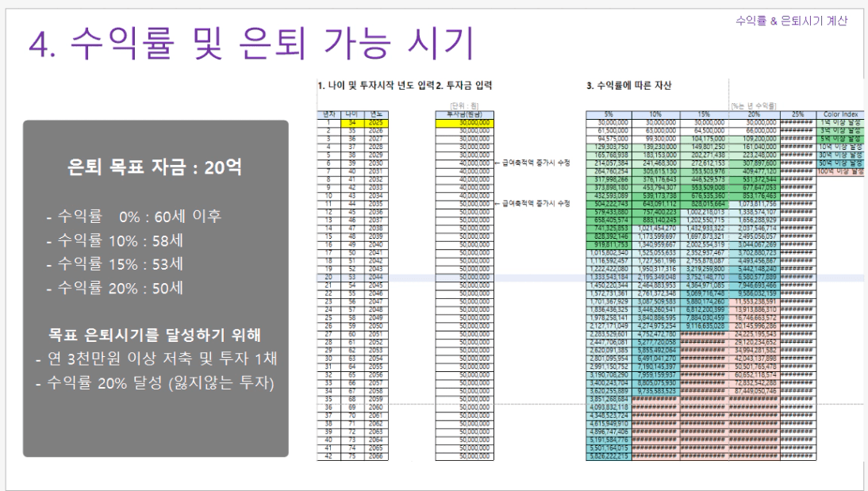Click the '100억 이상 달성' legend color
This screenshot has height=491, width=868.
tap(840, 171)
